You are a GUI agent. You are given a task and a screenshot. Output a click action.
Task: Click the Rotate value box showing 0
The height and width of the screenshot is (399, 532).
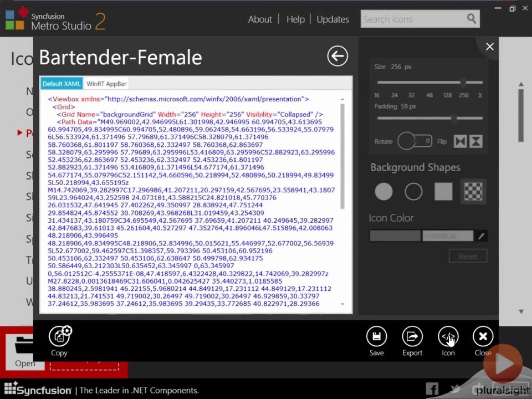[x=424, y=141]
